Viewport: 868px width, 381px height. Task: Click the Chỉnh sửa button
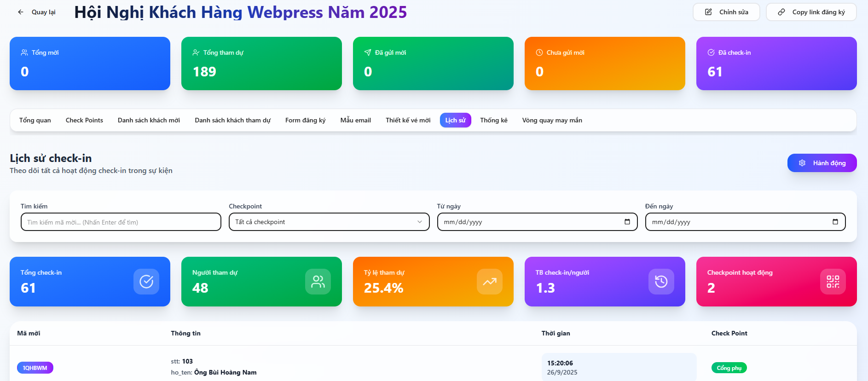pyautogui.click(x=726, y=12)
